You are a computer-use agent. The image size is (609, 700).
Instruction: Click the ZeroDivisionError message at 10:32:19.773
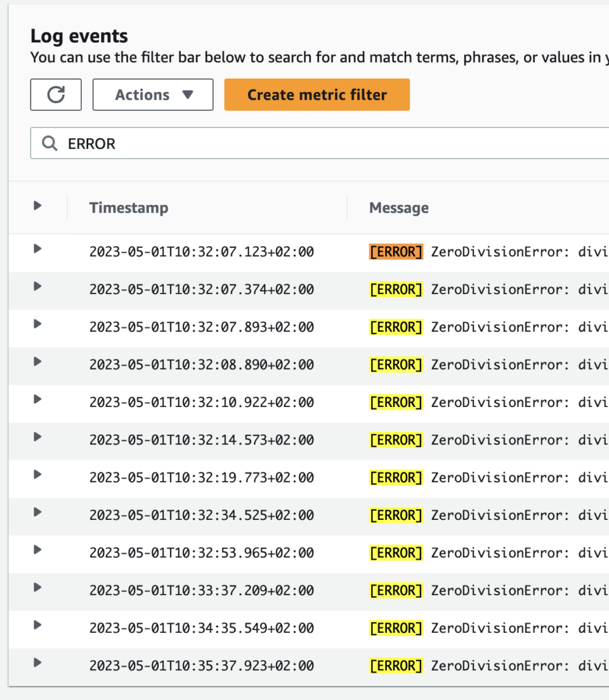[489, 477]
